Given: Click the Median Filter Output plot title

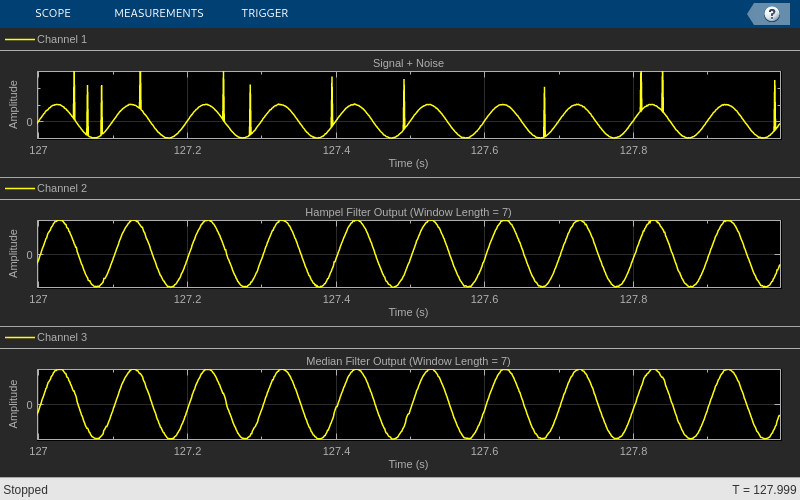Looking at the screenshot, I should (x=408, y=361).
